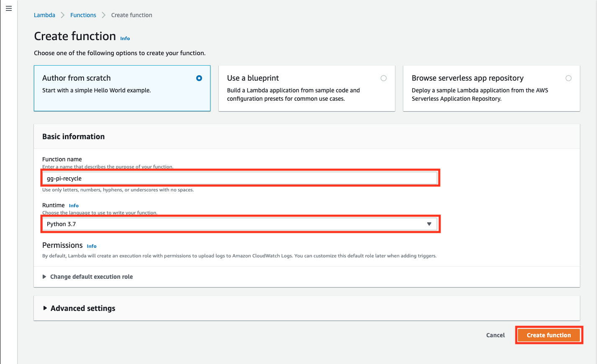Expand the Change default execution role section
597x364 pixels.
[88, 277]
